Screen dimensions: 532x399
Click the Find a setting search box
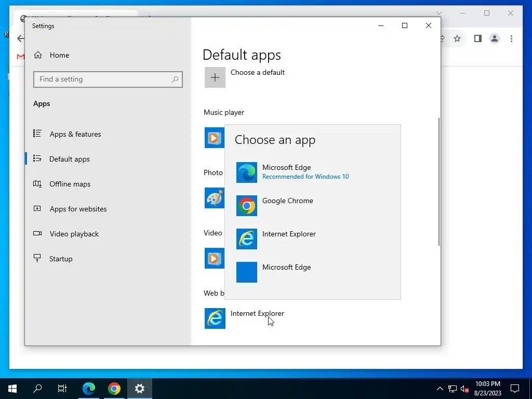(x=108, y=79)
